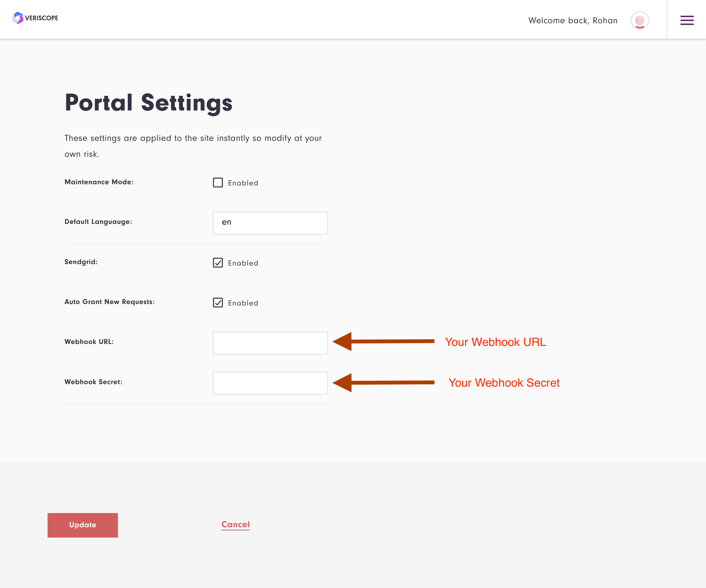706x588 pixels.
Task: Click the Update button
Action: click(x=83, y=525)
